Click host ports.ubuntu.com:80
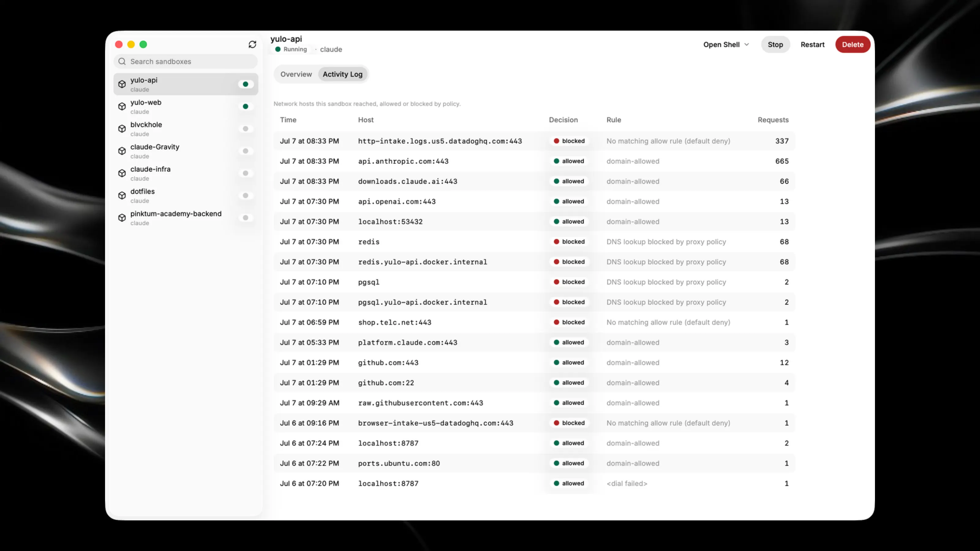Viewport: 980px width, 551px height. click(x=399, y=463)
